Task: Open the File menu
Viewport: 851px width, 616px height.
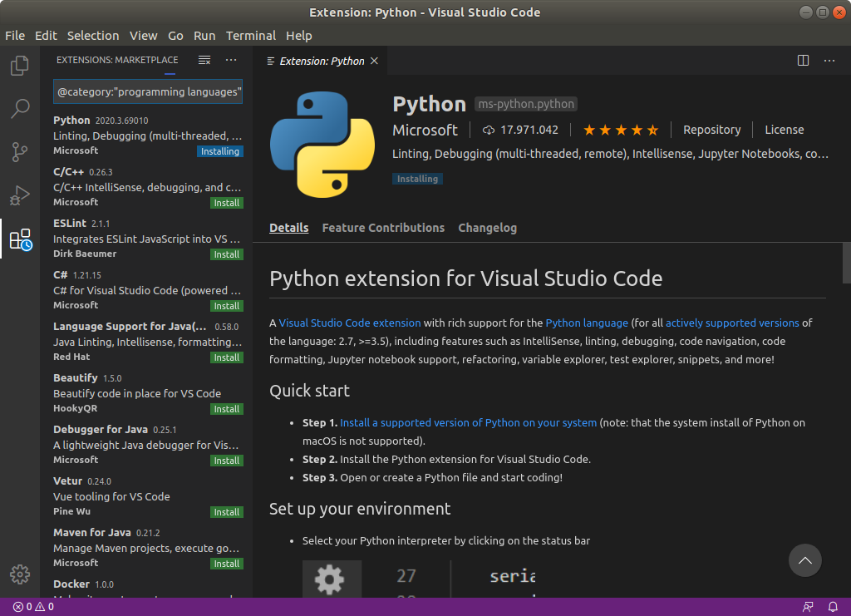Action: click(x=15, y=36)
